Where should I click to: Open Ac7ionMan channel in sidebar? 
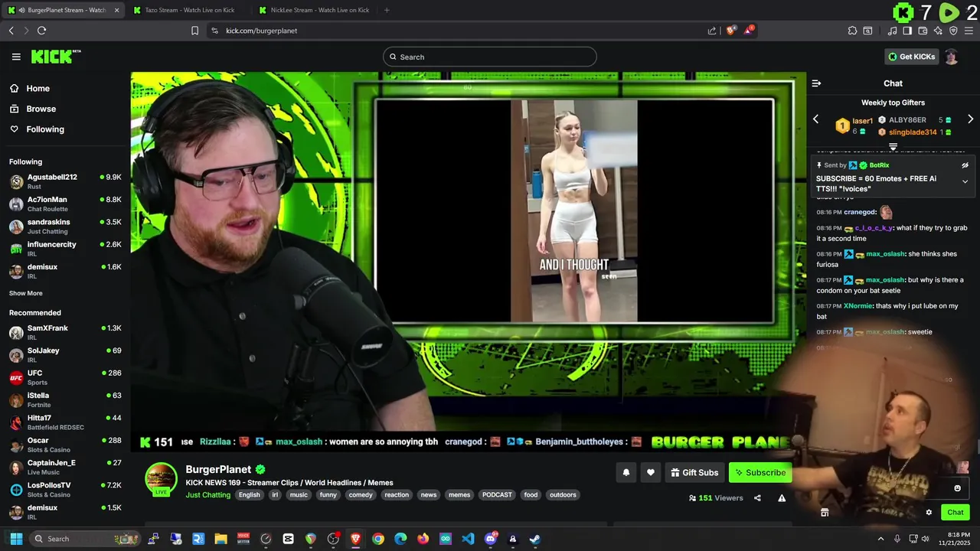pos(65,204)
